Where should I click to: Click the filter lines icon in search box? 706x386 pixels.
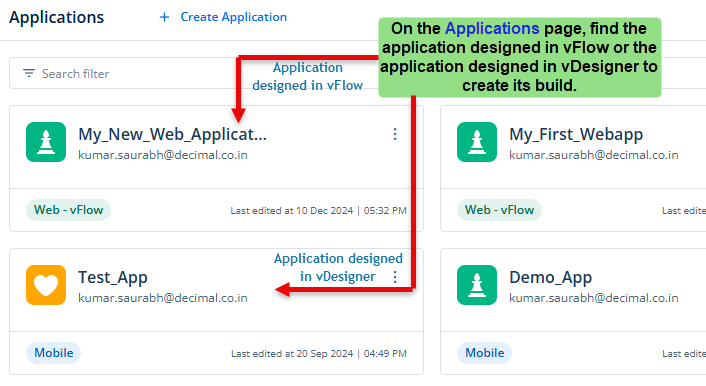coord(29,73)
